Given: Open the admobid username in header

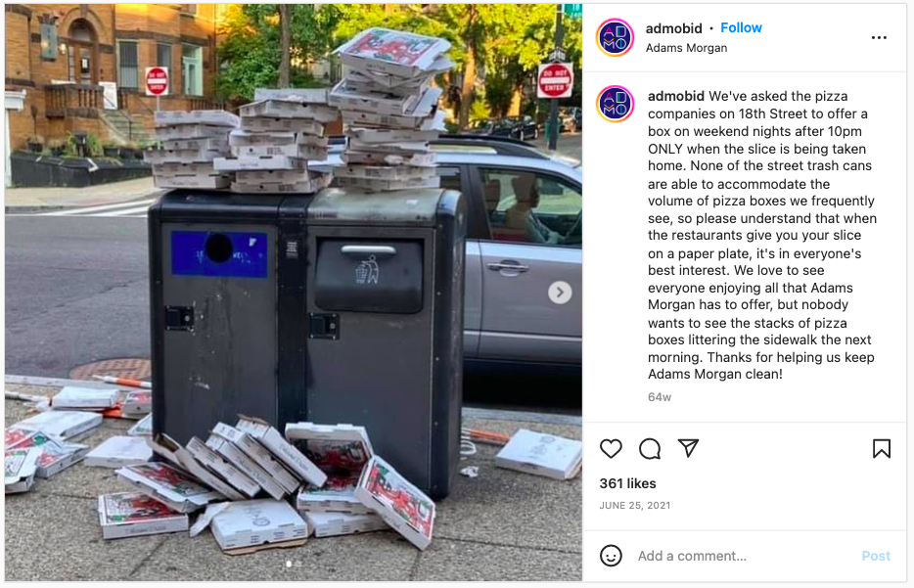Looking at the screenshot, I should 674,28.
